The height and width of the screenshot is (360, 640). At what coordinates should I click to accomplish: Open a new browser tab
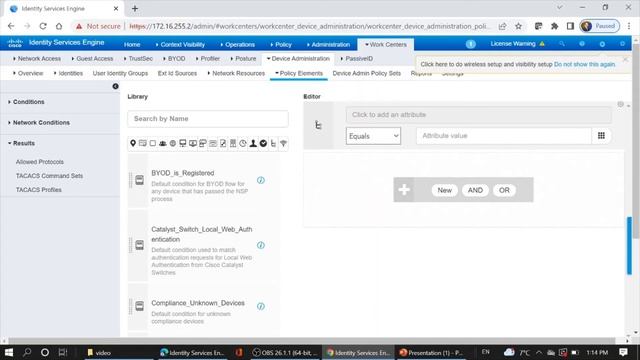tap(135, 8)
